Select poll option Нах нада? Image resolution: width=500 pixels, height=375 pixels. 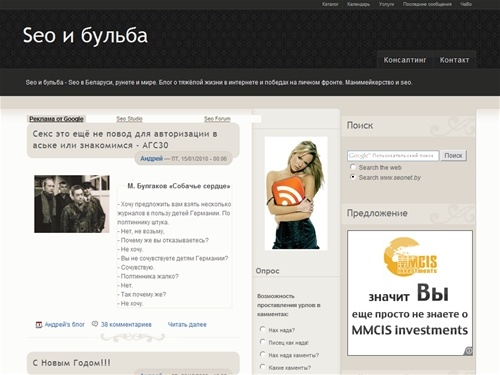click(262, 329)
